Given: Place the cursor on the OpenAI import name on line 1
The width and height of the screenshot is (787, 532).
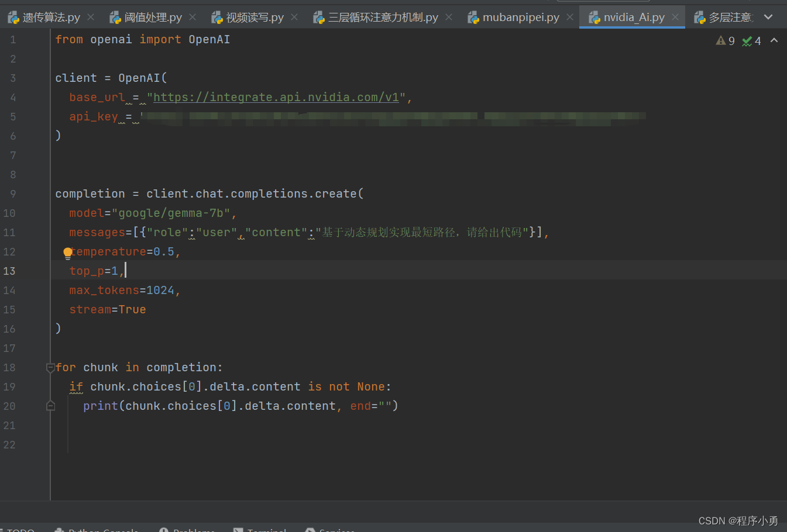Looking at the screenshot, I should pyautogui.click(x=209, y=40).
